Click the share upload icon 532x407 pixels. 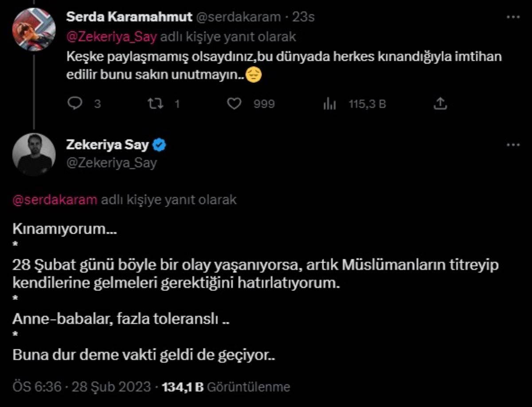point(440,104)
